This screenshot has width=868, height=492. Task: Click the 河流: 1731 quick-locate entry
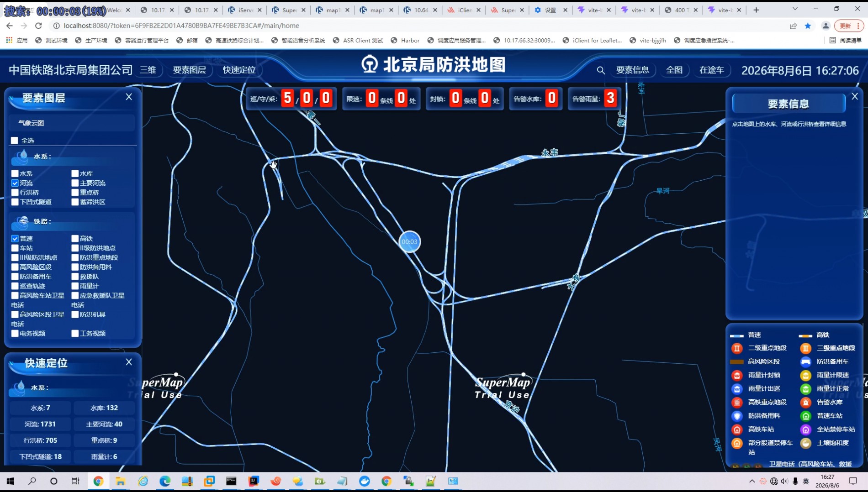(40, 424)
